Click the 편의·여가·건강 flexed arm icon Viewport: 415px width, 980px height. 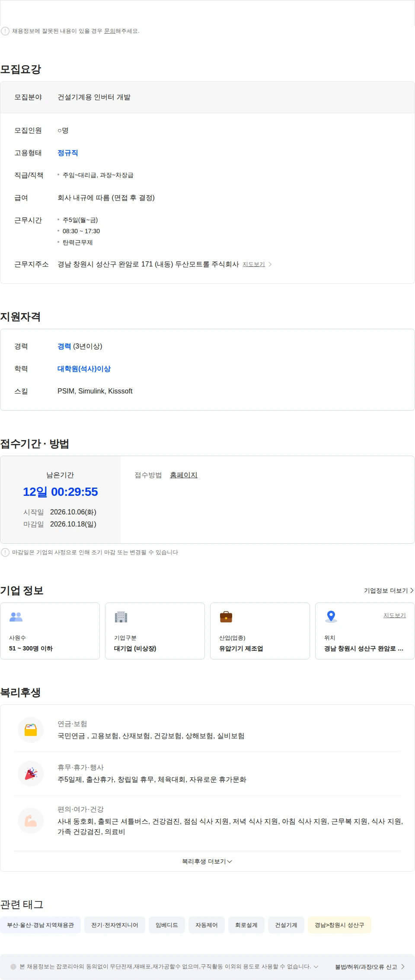click(x=31, y=821)
